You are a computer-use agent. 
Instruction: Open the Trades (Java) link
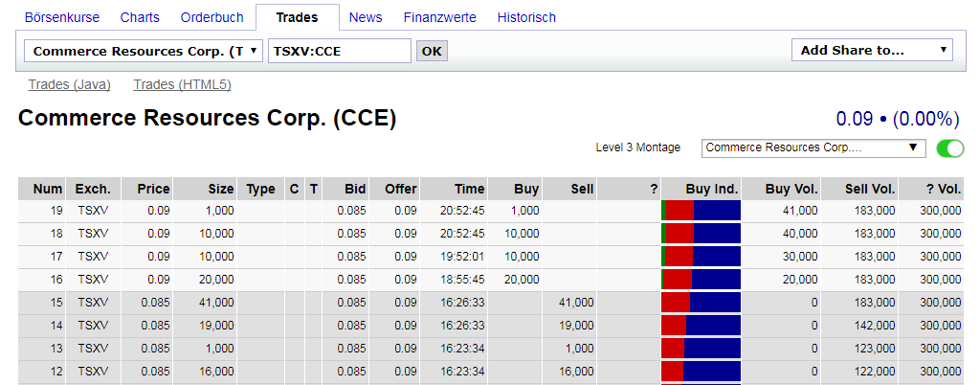tap(70, 84)
